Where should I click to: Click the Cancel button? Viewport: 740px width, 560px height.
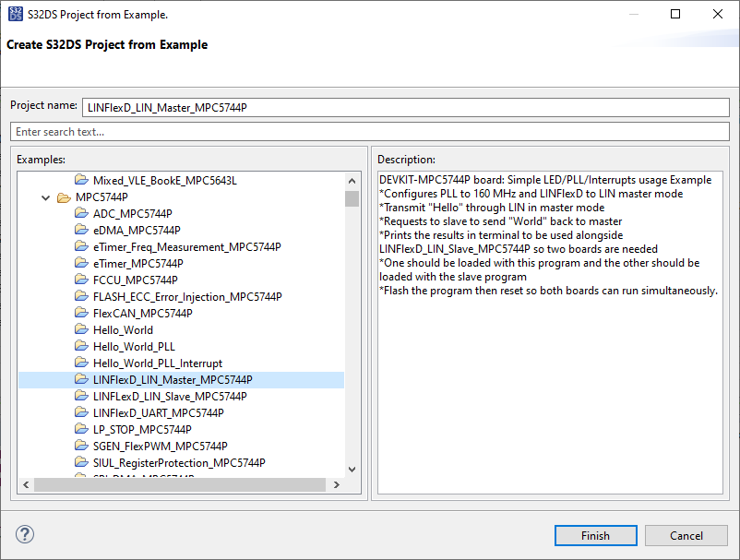pos(686,535)
